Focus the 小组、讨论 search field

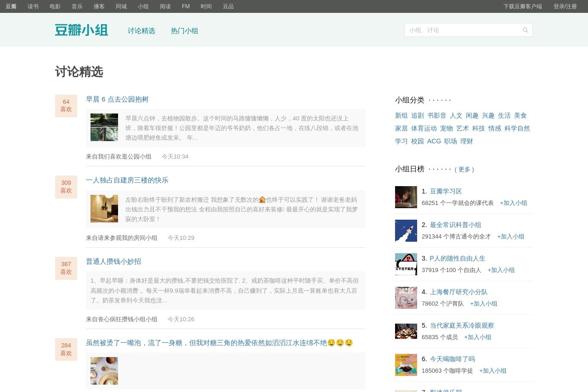[462, 30]
